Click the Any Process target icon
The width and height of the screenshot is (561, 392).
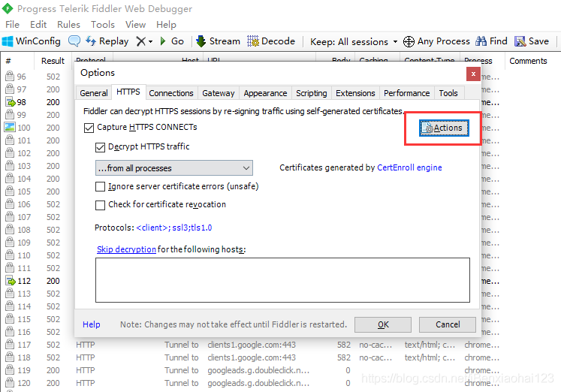pyautogui.click(x=409, y=41)
